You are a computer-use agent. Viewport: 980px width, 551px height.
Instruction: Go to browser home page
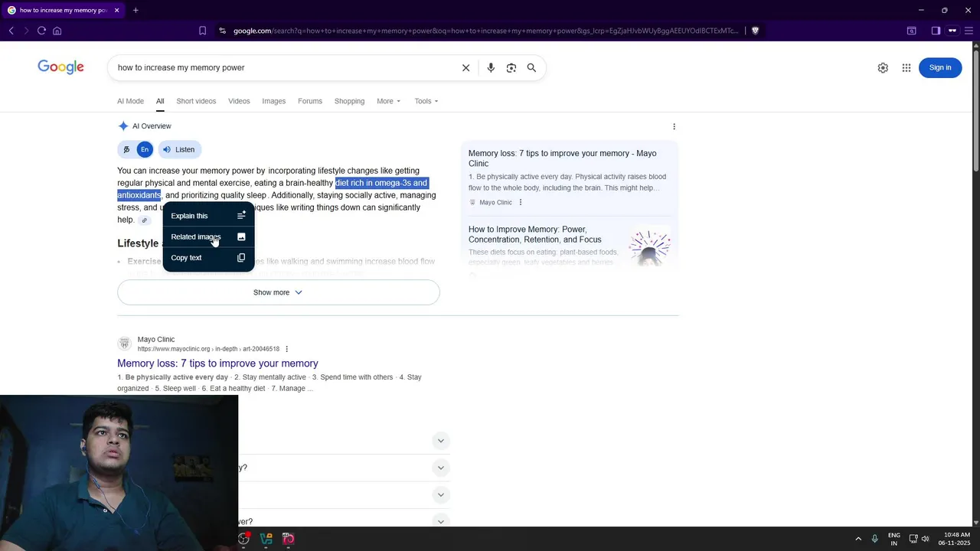(x=57, y=31)
